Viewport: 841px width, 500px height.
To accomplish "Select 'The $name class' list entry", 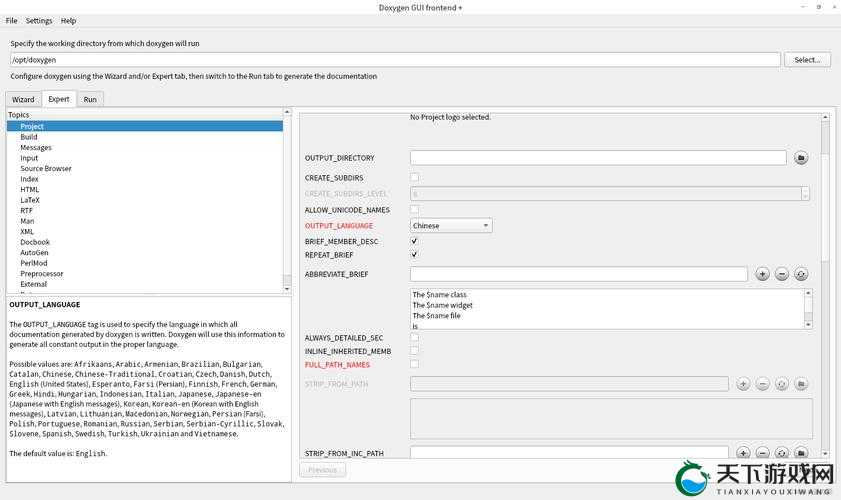I will click(439, 295).
